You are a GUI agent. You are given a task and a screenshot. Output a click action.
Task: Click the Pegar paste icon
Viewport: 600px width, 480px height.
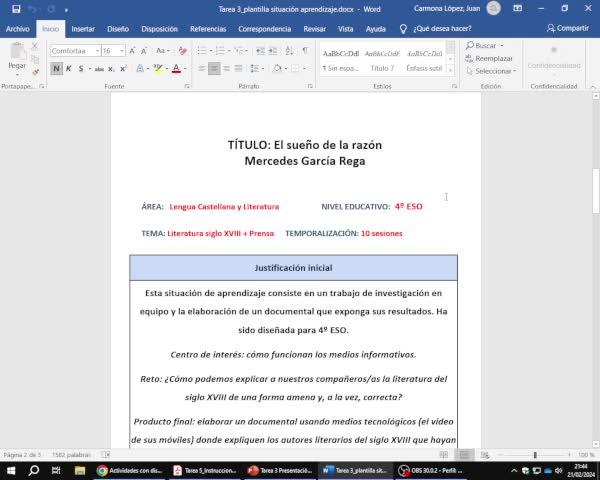(x=17, y=54)
